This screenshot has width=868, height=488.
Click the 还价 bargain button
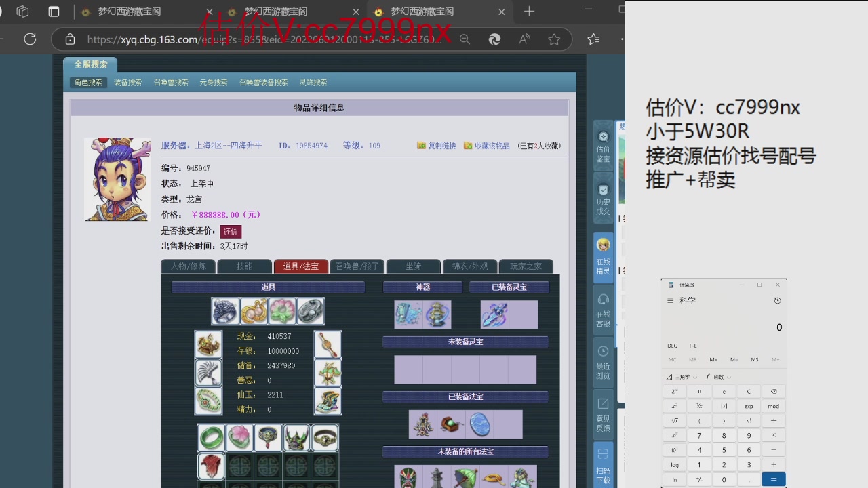231,231
